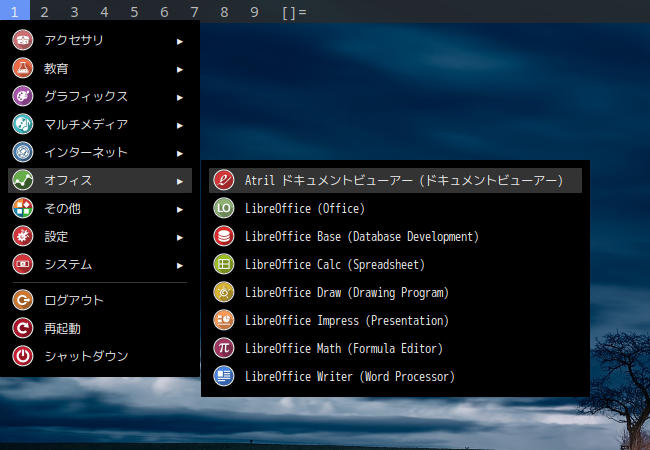Click the システム category icon
650x450 pixels.
[22, 264]
